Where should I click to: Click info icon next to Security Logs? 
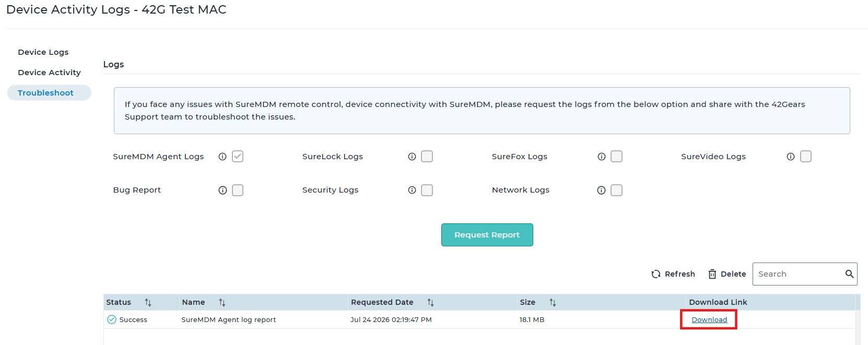[412, 190]
